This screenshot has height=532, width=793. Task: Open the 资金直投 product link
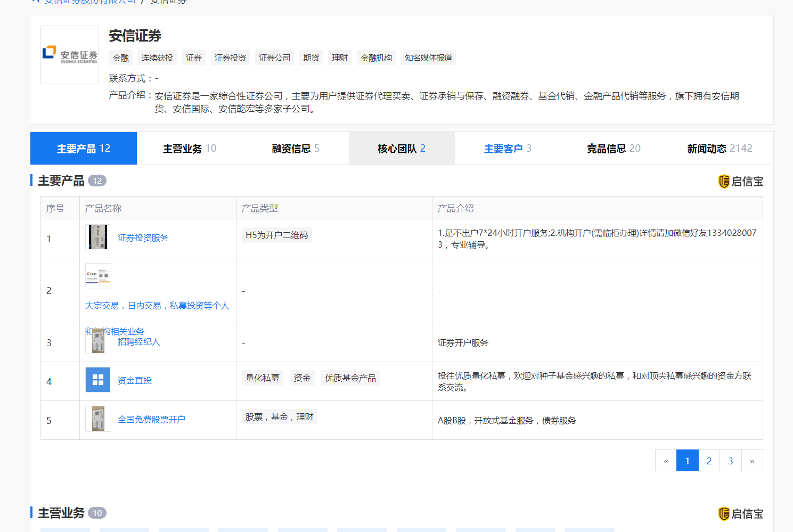(135, 380)
